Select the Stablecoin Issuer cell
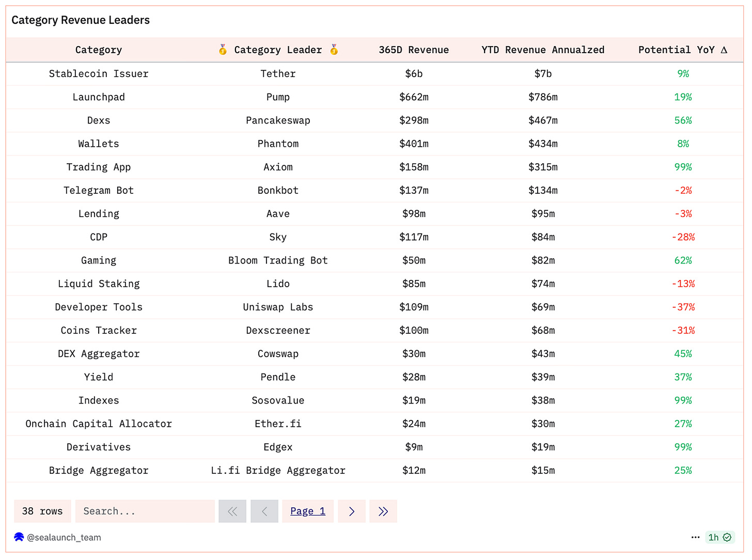The image size is (752, 560). [x=99, y=74]
